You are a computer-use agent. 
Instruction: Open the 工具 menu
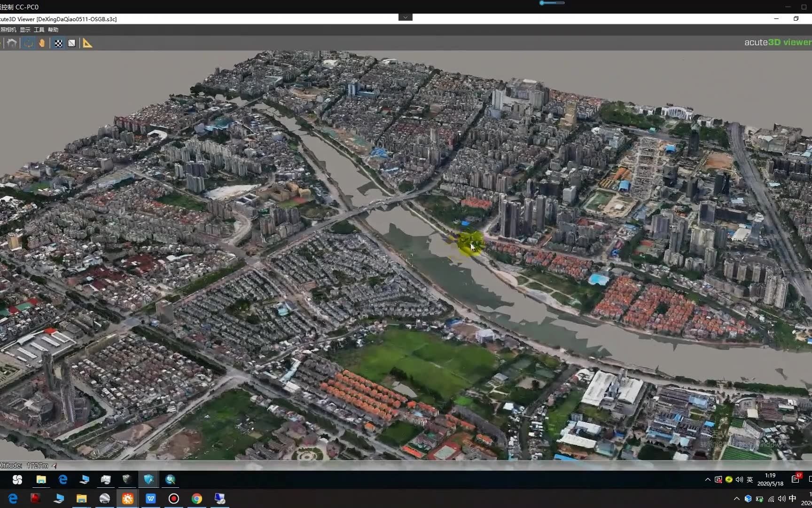(39, 30)
